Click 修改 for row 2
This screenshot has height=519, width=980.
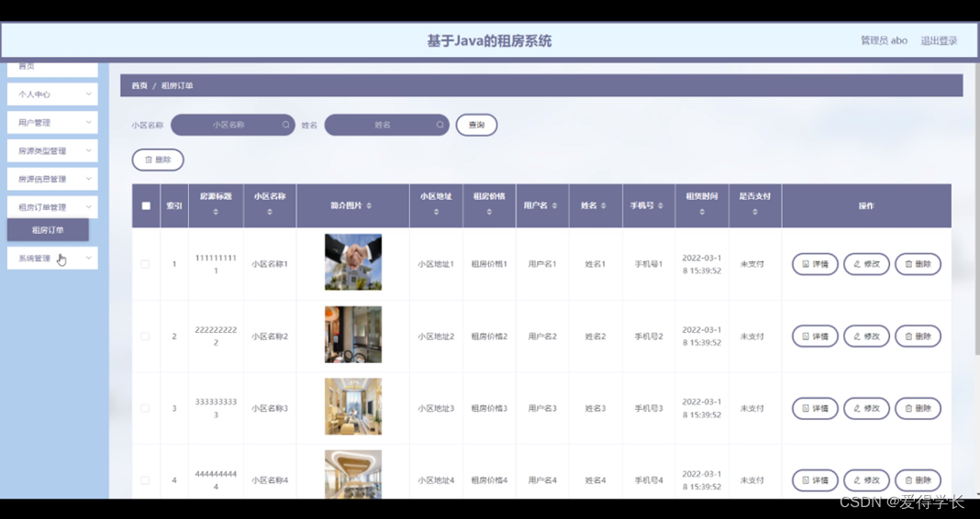867,337
